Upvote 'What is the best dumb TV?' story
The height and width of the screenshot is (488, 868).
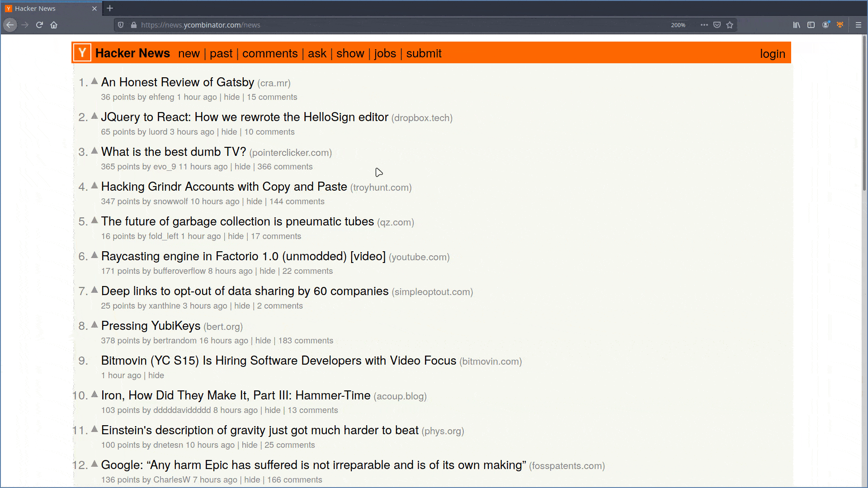(x=94, y=151)
